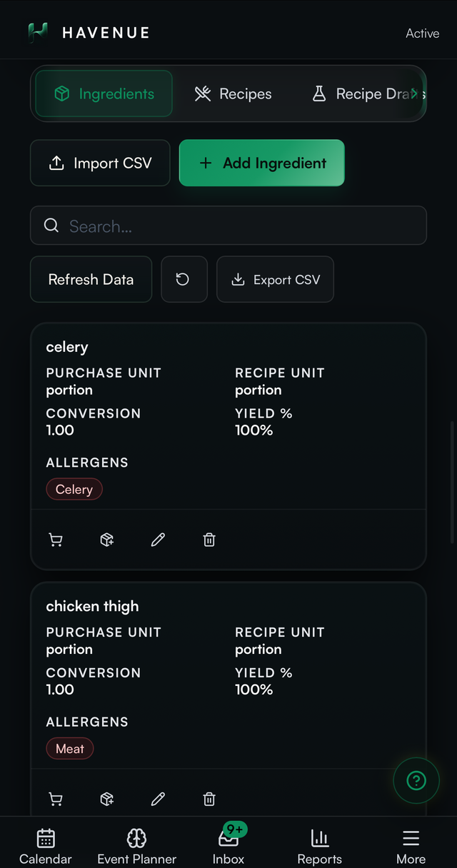Click the add-to-inventory box icon for celery
The width and height of the screenshot is (457, 868).
point(107,540)
